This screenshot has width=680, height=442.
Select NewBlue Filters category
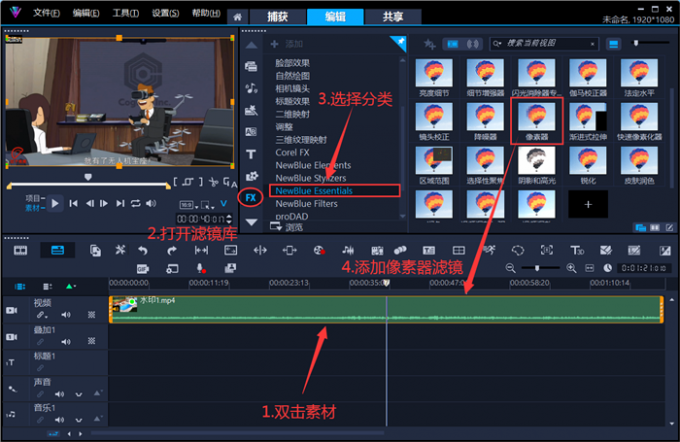coord(306,203)
